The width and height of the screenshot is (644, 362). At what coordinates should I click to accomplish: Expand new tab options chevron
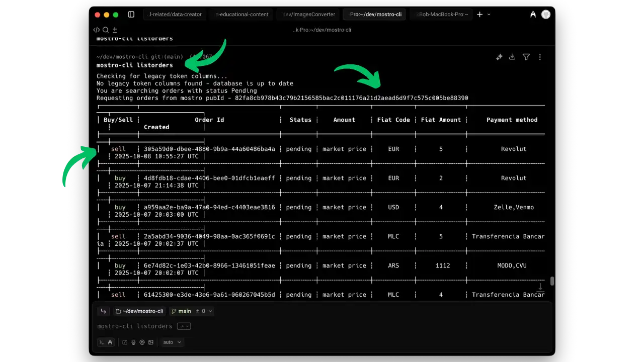click(x=489, y=15)
